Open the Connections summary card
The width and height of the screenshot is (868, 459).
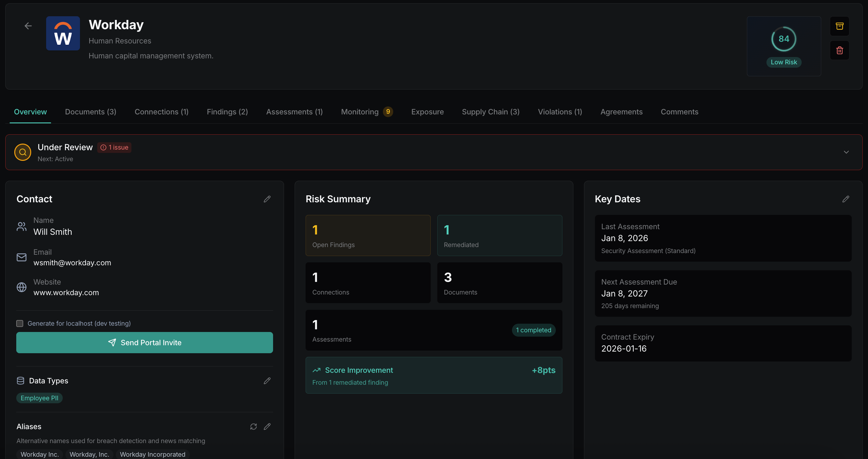[x=368, y=283]
